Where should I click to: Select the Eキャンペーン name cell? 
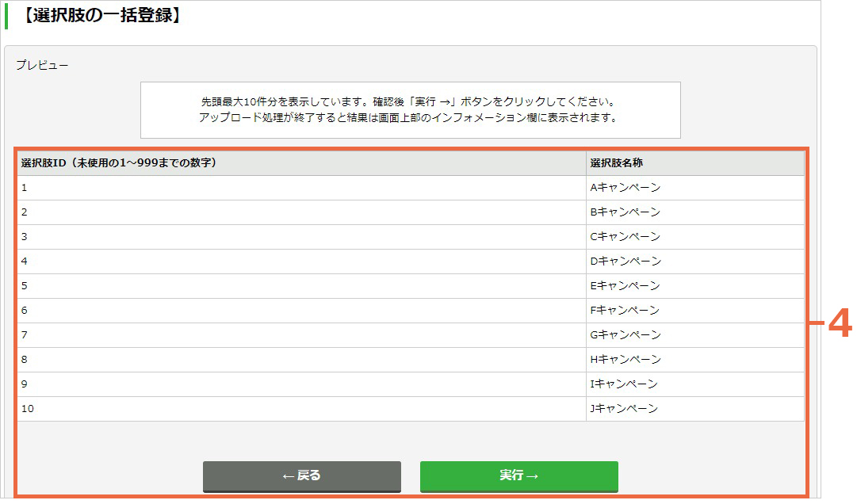694,286
